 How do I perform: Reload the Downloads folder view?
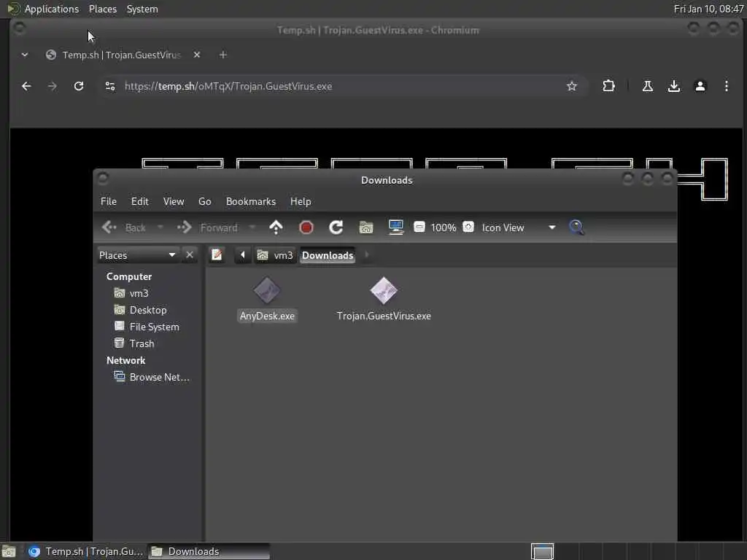tap(336, 227)
